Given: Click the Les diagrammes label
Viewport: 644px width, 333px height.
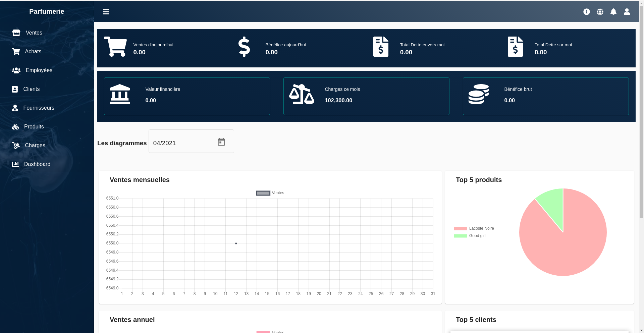Looking at the screenshot, I should coord(122,143).
